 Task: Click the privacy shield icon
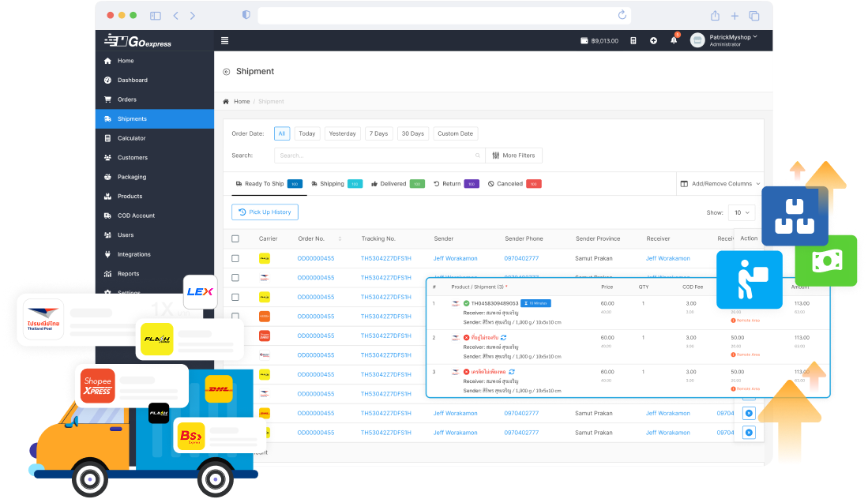pos(246,15)
